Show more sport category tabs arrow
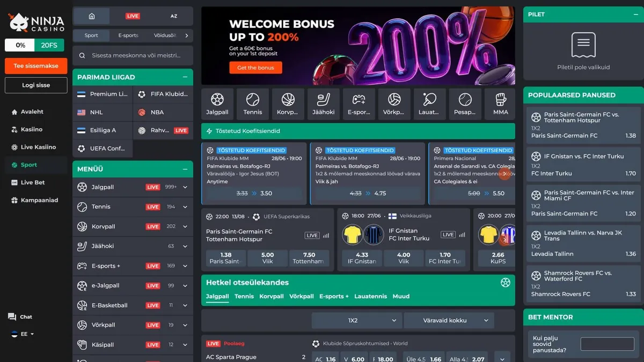Image resolution: width=644 pixels, height=362 pixels. click(x=186, y=35)
